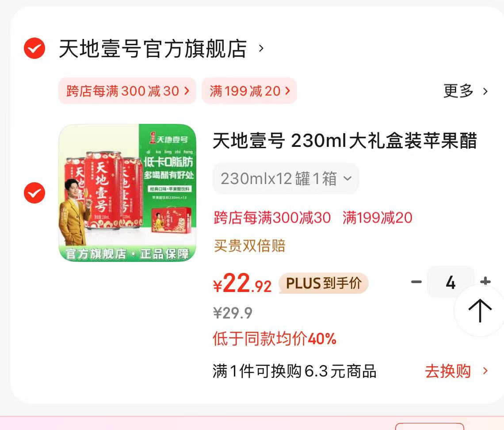
Task: Tap the product thumbnail image
Action: (127, 192)
